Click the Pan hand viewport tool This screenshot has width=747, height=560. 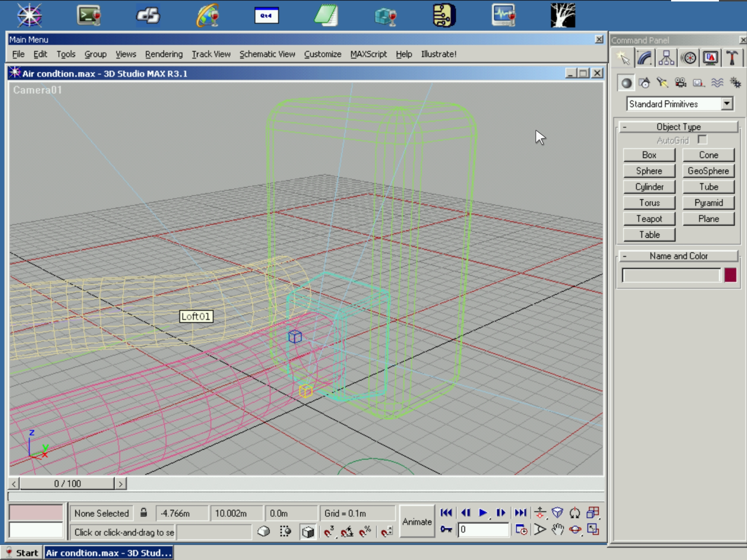point(557,529)
